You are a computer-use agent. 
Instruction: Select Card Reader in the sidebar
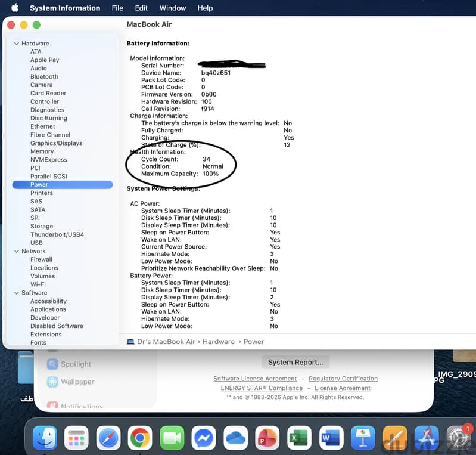click(48, 93)
